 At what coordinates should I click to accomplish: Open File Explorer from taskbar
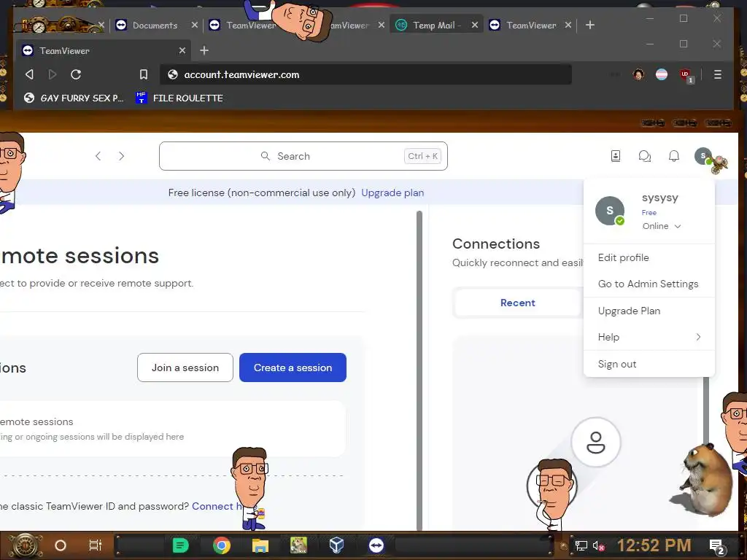(x=260, y=545)
